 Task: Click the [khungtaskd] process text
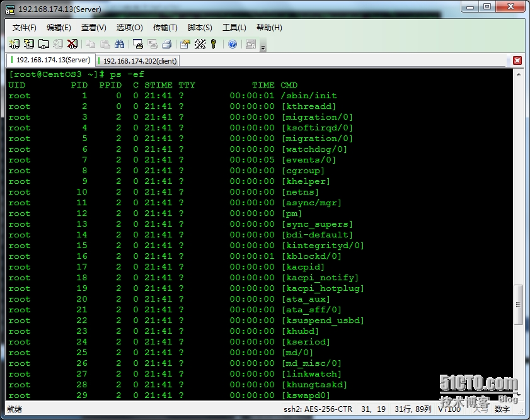pos(314,385)
